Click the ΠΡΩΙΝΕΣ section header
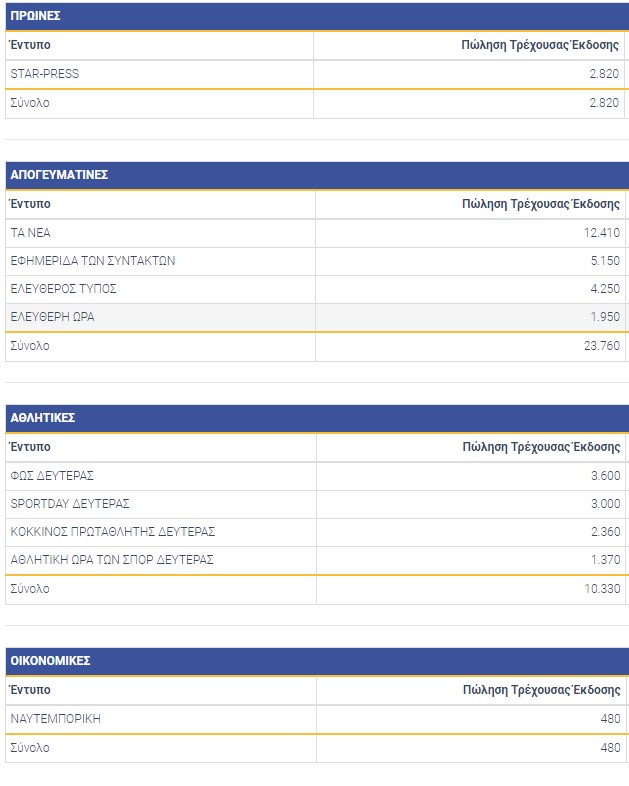Screen dimensions: 629x786 [x=35, y=16]
